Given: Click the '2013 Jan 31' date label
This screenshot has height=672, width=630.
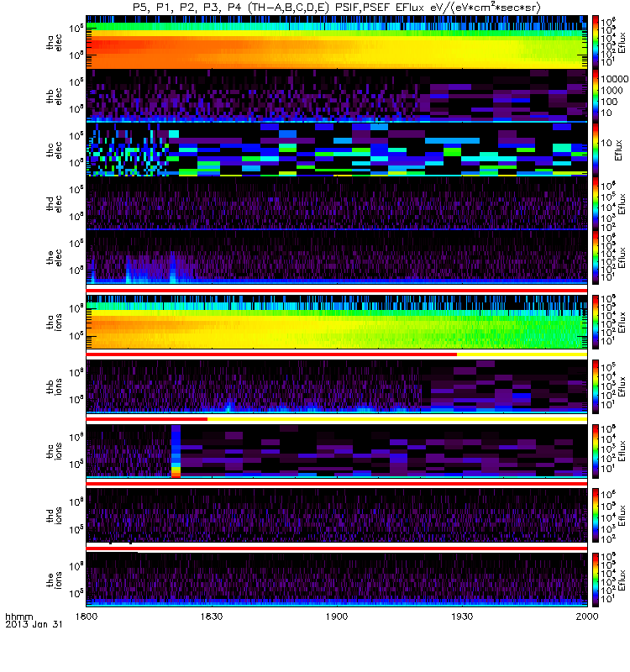Looking at the screenshot, I should 34,624.
